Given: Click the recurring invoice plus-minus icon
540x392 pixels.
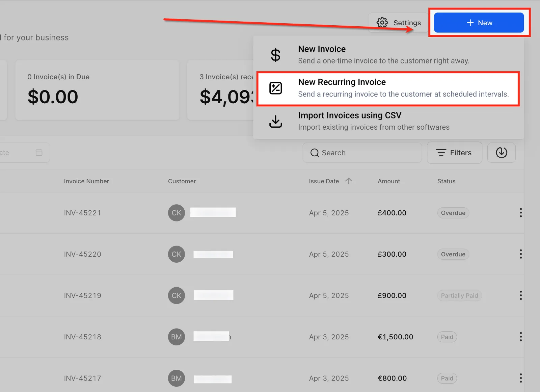Looking at the screenshot, I should point(275,88).
